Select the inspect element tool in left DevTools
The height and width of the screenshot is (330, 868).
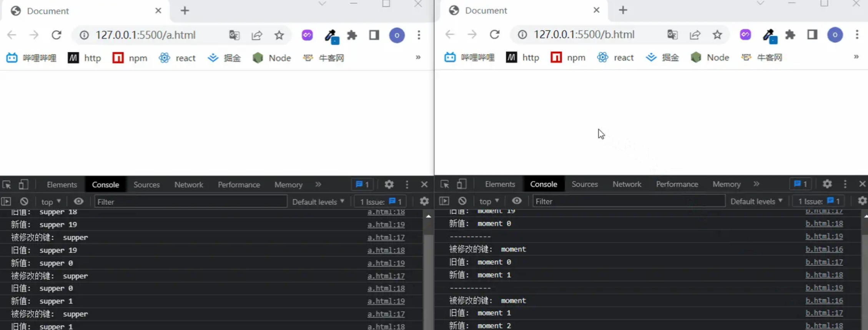point(7,185)
